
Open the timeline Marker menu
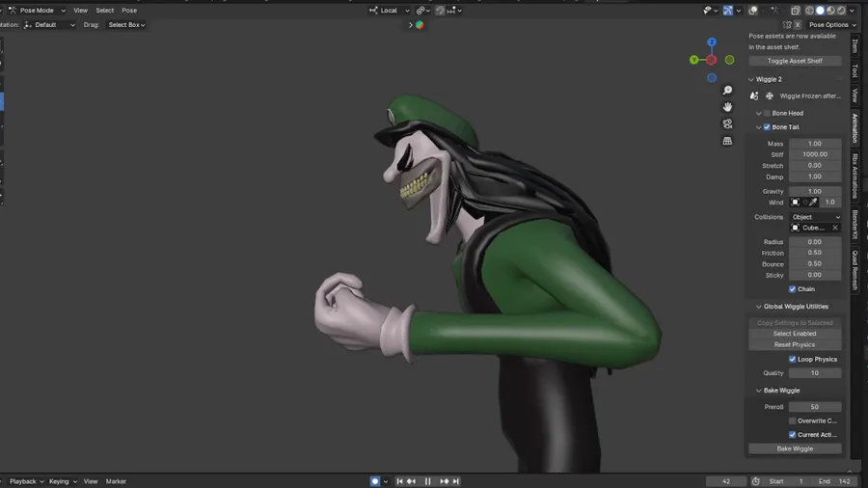tap(117, 481)
